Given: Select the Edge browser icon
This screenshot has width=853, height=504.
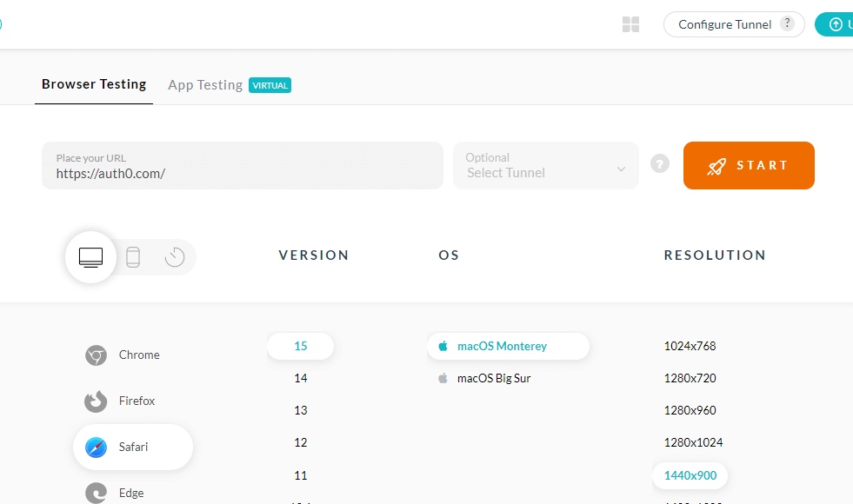Looking at the screenshot, I should [96, 493].
